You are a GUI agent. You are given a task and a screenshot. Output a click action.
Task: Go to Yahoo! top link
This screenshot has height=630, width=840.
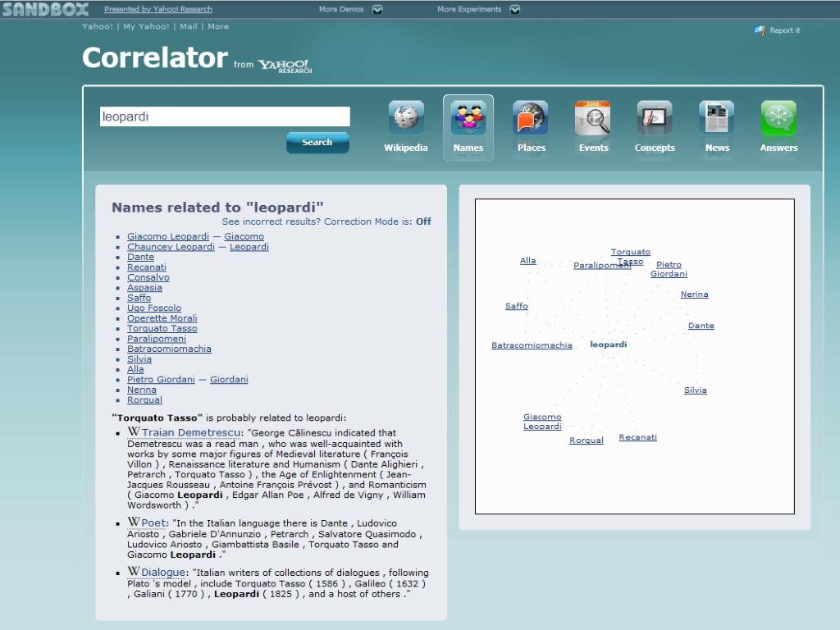[x=97, y=26]
